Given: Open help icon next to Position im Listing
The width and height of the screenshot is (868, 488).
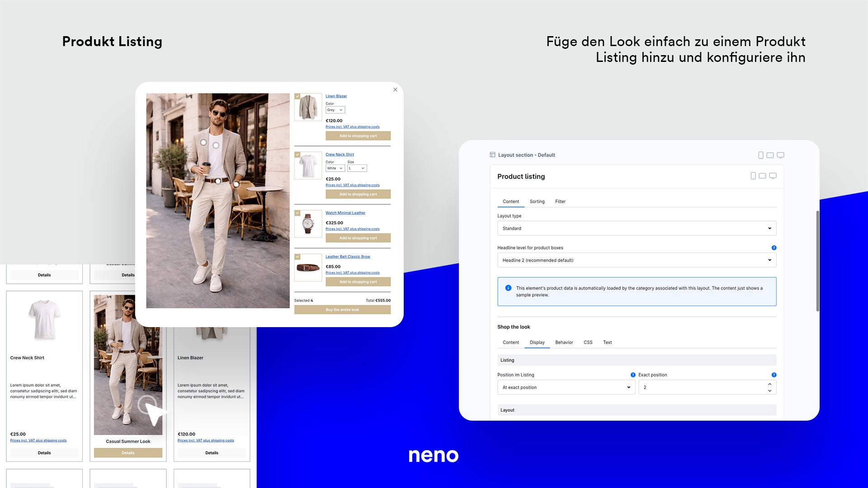Looking at the screenshot, I should tap(633, 375).
